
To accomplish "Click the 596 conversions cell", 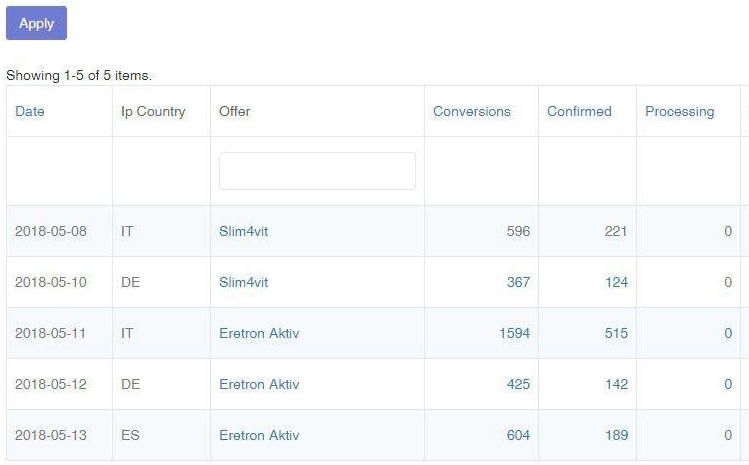I will click(x=518, y=231).
